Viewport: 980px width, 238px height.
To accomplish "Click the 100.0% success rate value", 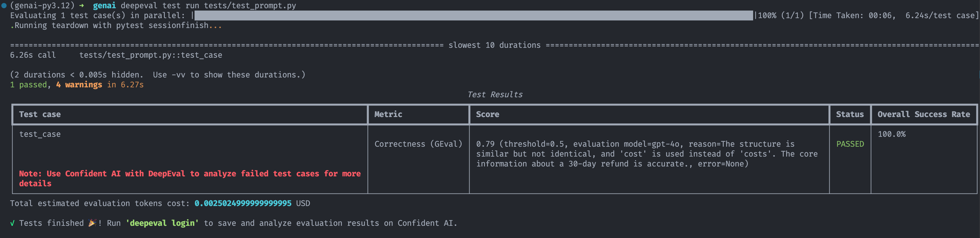I will (891, 134).
